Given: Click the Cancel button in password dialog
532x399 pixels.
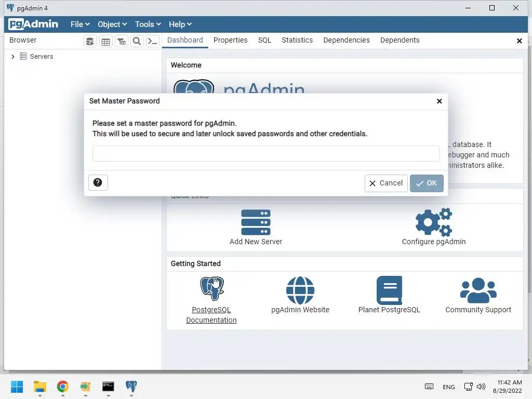Looking at the screenshot, I should point(386,183).
